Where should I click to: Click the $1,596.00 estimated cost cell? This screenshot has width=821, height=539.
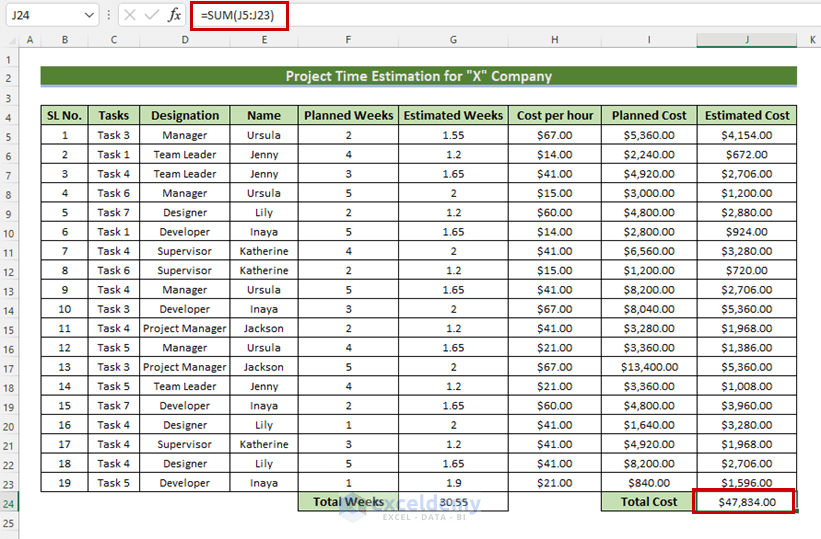(747, 482)
